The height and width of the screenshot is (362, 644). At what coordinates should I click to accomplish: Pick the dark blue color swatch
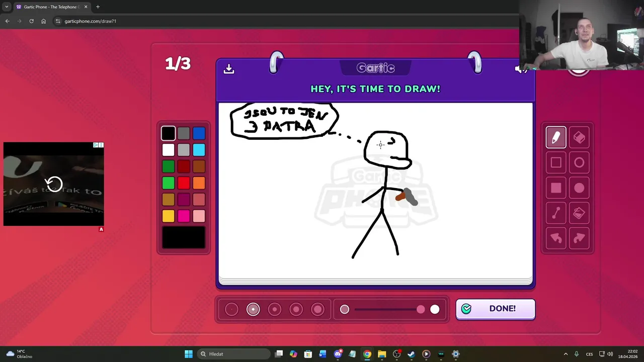(199, 133)
